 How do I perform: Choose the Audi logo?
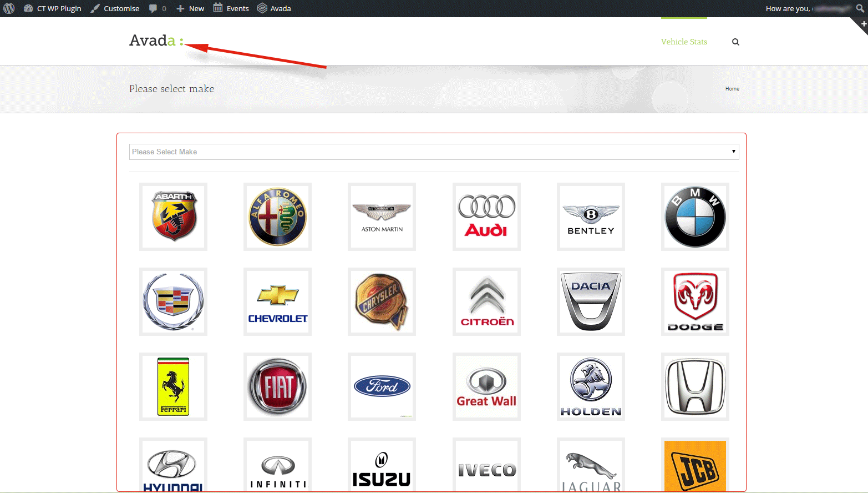point(486,217)
